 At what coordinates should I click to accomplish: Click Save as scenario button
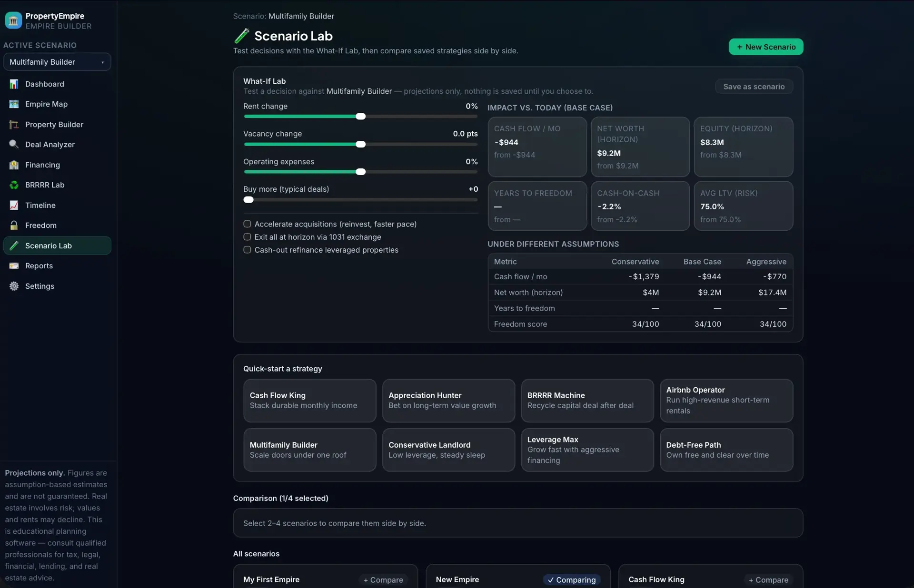[x=754, y=87]
